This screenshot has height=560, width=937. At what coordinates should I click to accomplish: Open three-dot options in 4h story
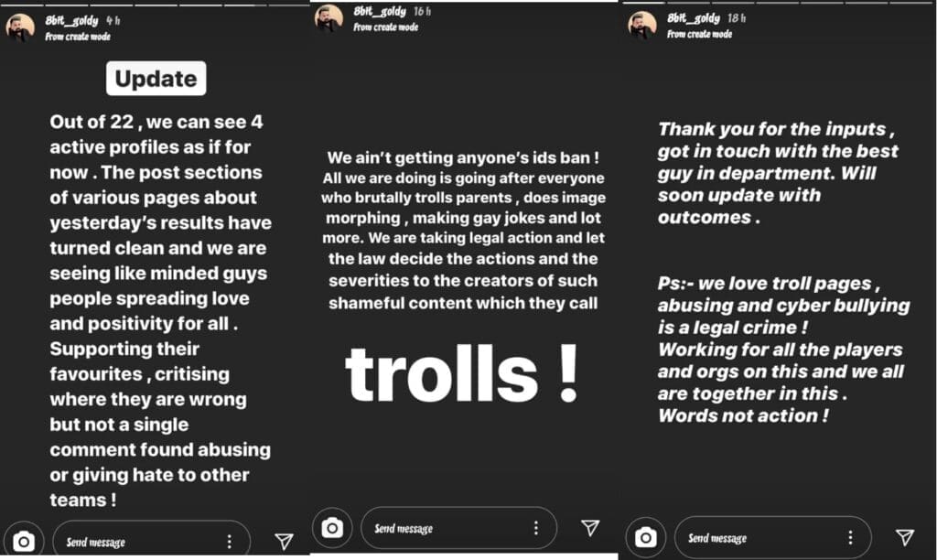(x=230, y=542)
